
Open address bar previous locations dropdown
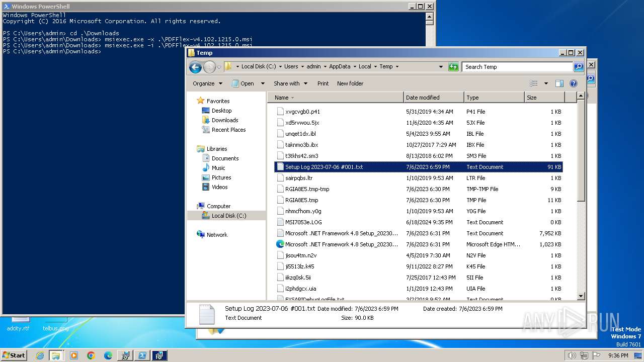441,66
